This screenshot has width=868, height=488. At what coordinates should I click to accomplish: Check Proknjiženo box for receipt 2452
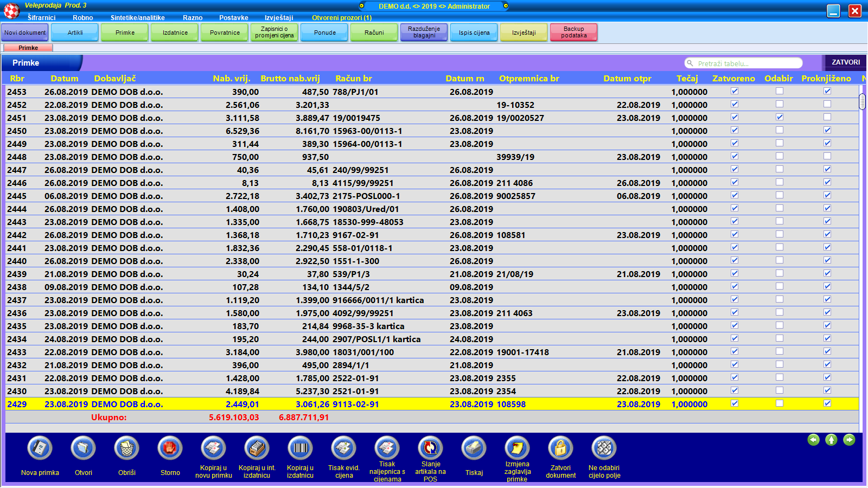pos(827,104)
